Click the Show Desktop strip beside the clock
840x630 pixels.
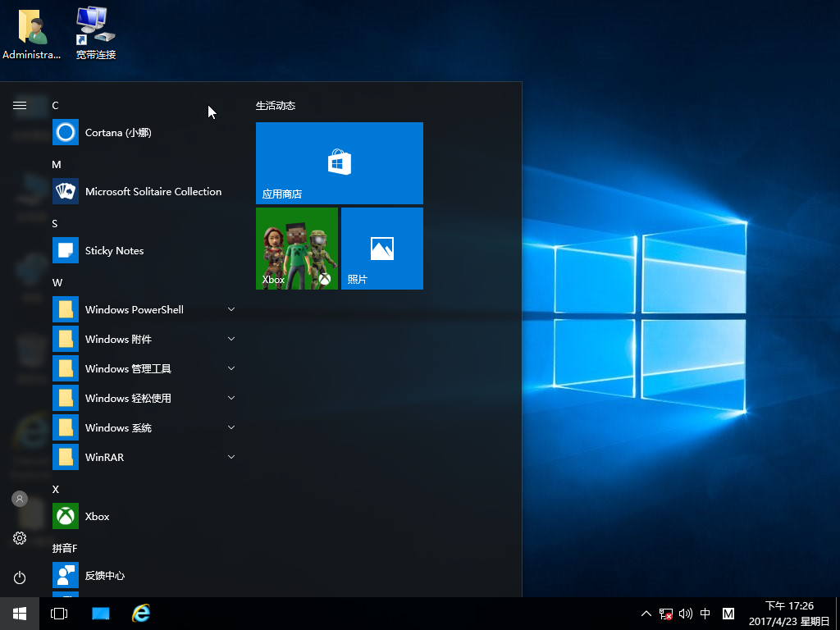[x=838, y=614]
